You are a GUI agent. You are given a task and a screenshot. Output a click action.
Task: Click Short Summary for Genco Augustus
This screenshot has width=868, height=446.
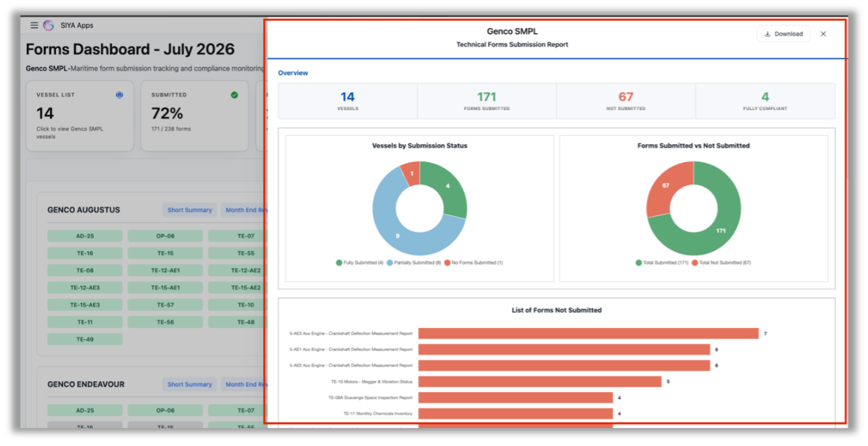(x=189, y=210)
